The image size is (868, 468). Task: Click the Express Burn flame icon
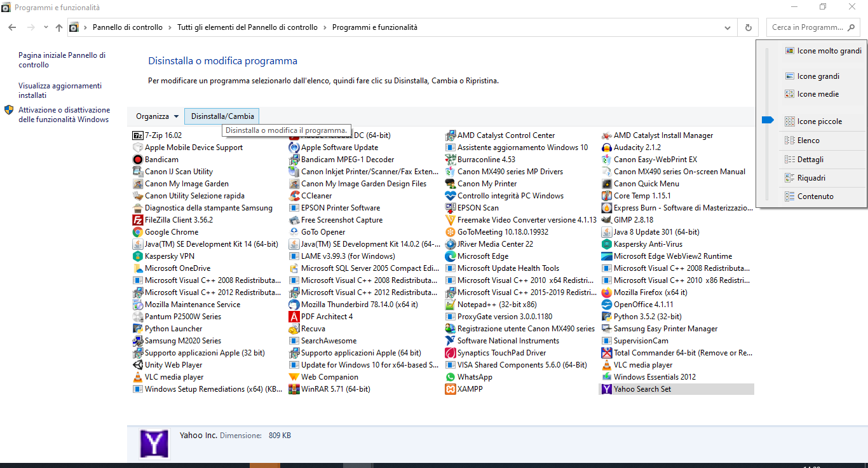[x=607, y=208]
